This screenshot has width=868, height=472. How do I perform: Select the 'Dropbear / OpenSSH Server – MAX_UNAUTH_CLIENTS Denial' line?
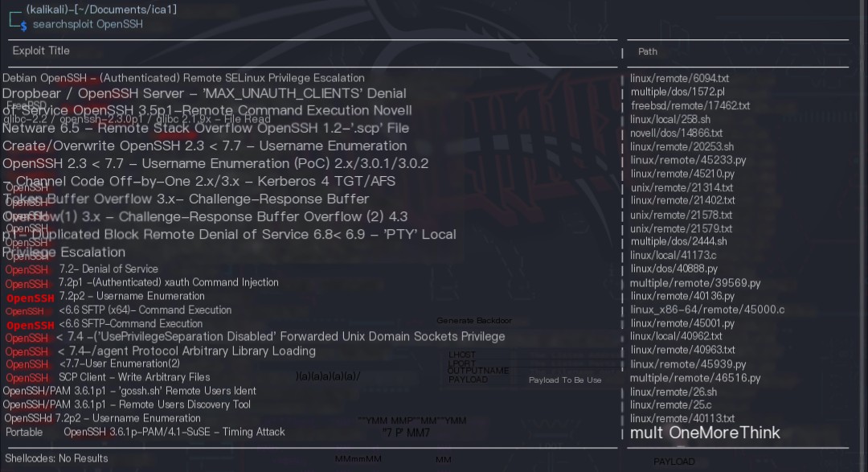click(x=204, y=93)
